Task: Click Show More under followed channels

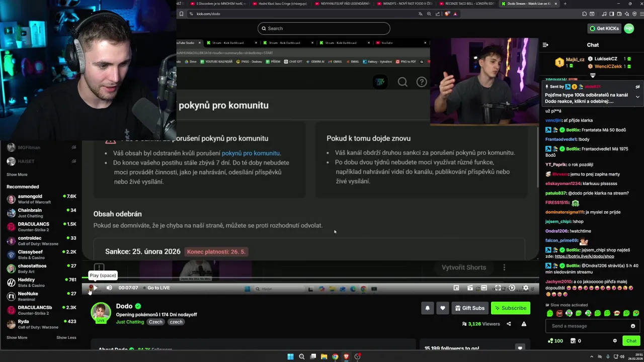Action: pyautogui.click(x=17, y=174)
